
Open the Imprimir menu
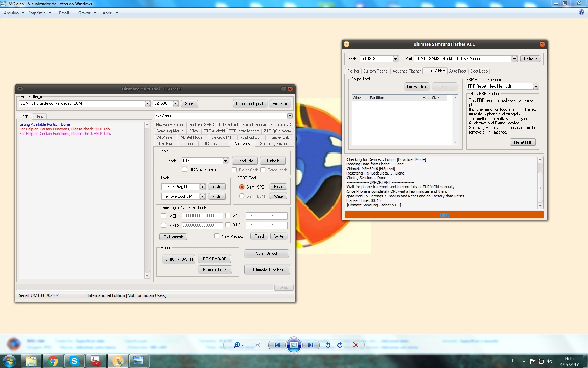(40, 13)
